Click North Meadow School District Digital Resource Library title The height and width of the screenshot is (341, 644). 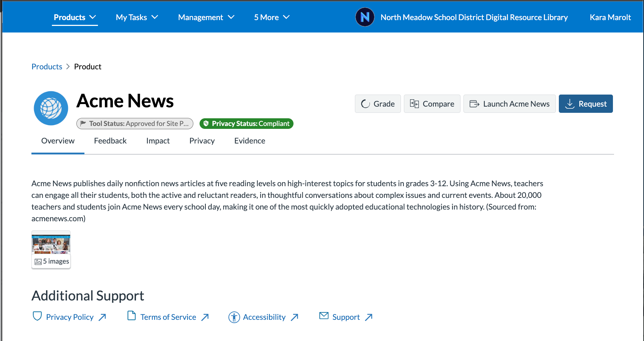(x=474, y=17)
